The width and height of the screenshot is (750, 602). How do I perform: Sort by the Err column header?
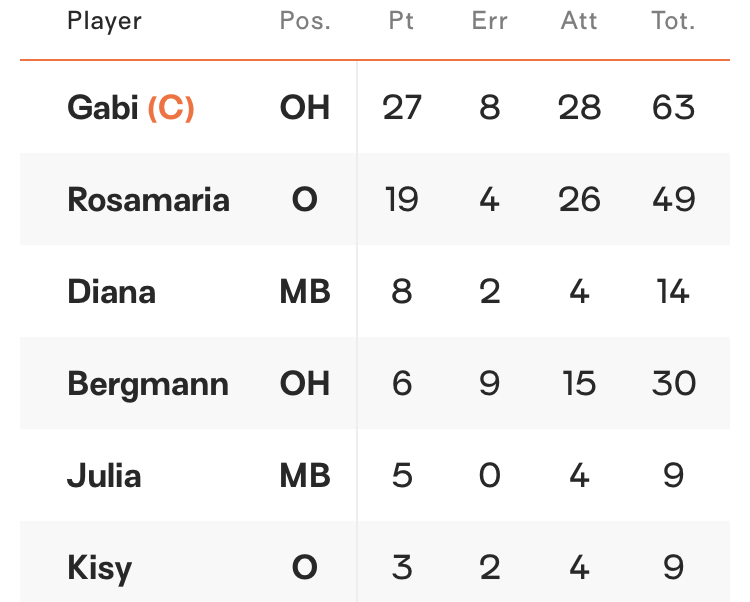click(x=489, y=21)
